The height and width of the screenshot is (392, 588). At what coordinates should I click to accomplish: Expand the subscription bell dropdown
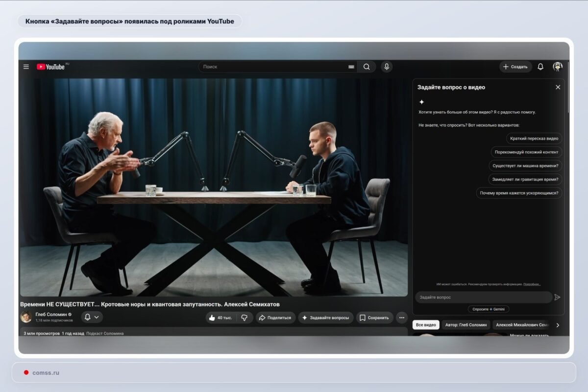92,317
